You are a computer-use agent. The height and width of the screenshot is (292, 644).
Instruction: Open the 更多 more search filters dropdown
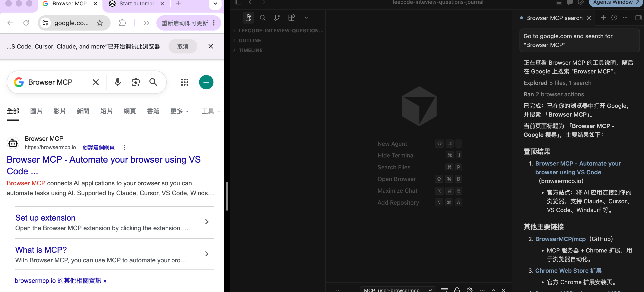click(x=180, y=111)
